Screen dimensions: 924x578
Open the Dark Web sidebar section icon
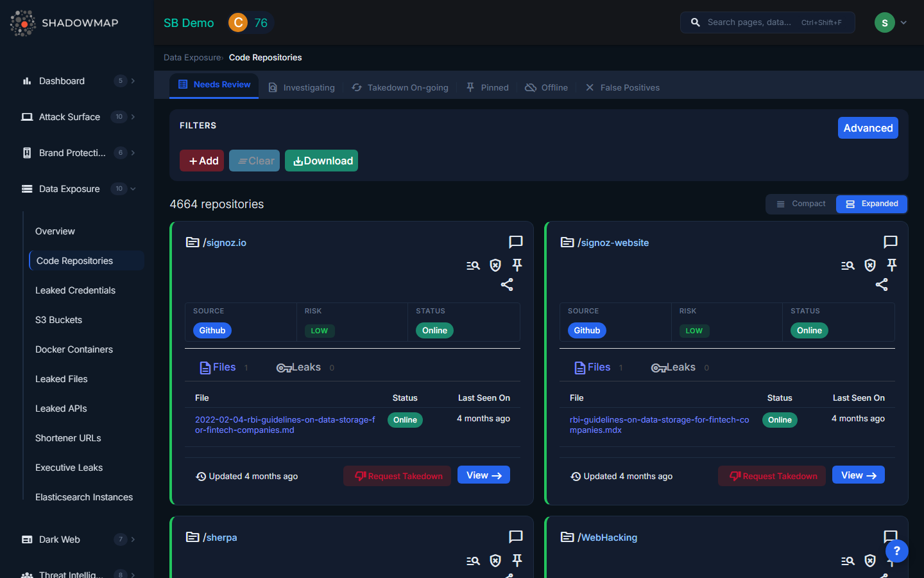26,539
